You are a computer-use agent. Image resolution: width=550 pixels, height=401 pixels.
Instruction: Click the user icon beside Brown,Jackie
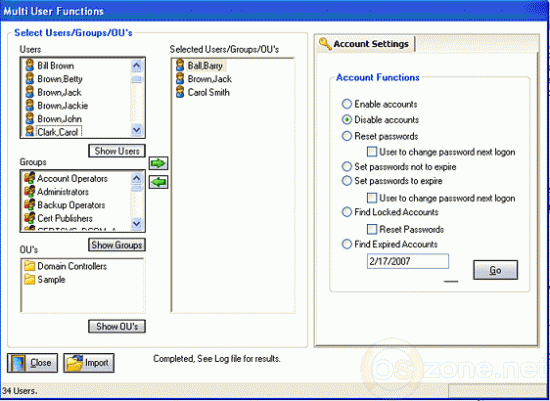pos(30,106)
